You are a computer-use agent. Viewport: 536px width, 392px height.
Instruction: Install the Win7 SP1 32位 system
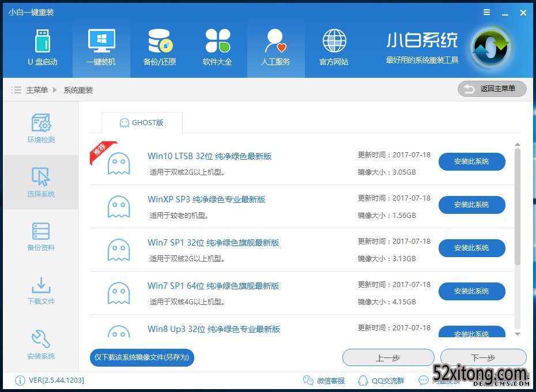click(x=471, y=248)
